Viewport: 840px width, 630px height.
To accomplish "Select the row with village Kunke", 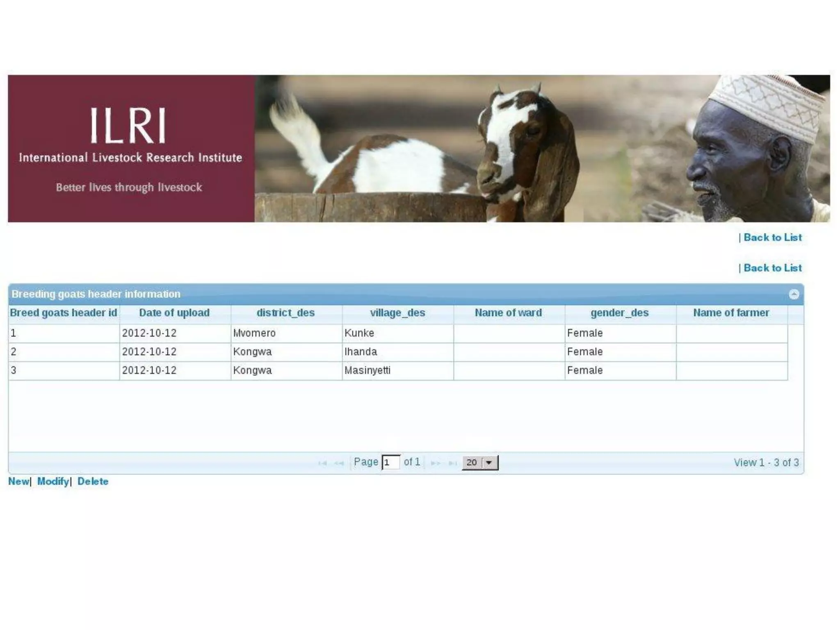I will (359, 333).
